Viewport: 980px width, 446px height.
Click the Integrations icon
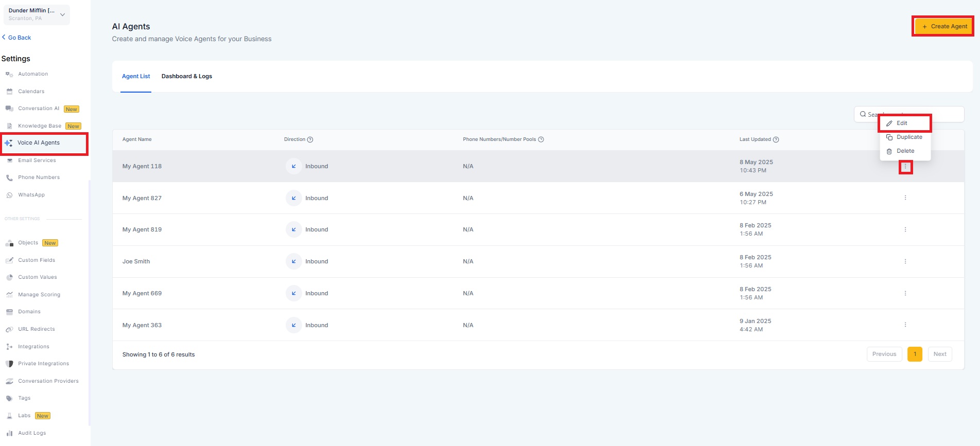(x=9, y=347)
